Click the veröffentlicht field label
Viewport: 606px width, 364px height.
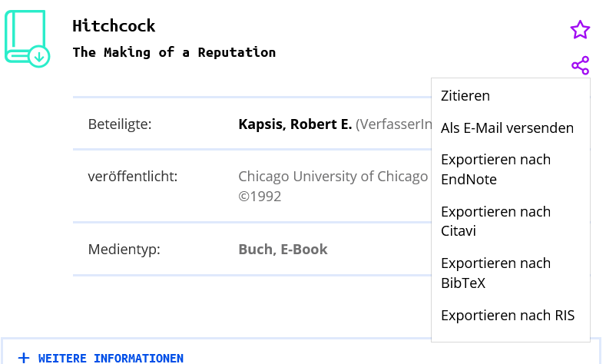(133, 176)
